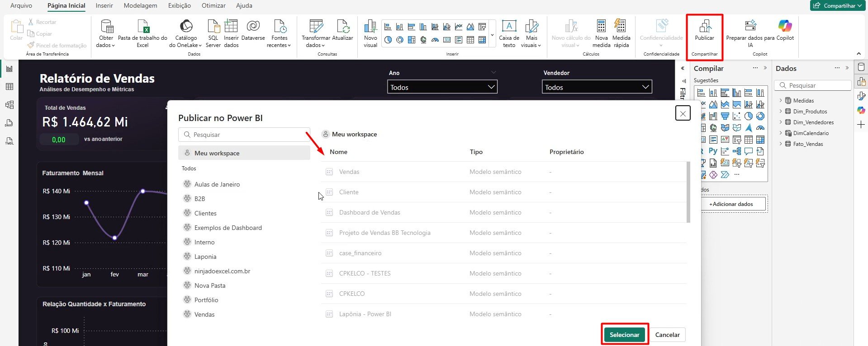Open the Compartilhar dropdown button
The width and height of the screenshot is (868, 346).
837,5
